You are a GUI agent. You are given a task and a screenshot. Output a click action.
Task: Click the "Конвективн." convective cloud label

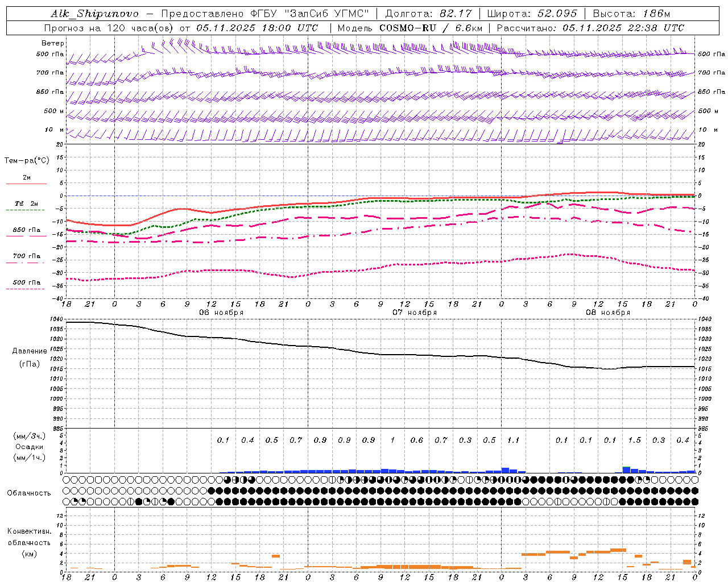(x=30, y=531)
